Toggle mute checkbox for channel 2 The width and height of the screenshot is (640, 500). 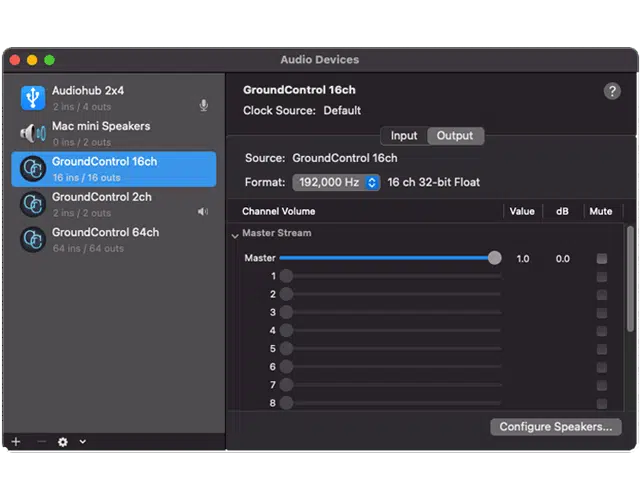click(602, 295)
